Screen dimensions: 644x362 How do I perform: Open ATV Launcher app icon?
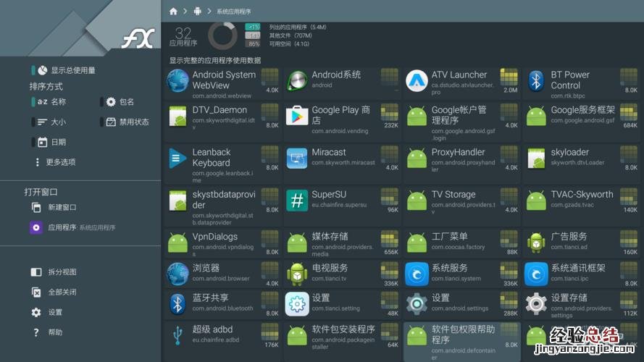point(417,80)
